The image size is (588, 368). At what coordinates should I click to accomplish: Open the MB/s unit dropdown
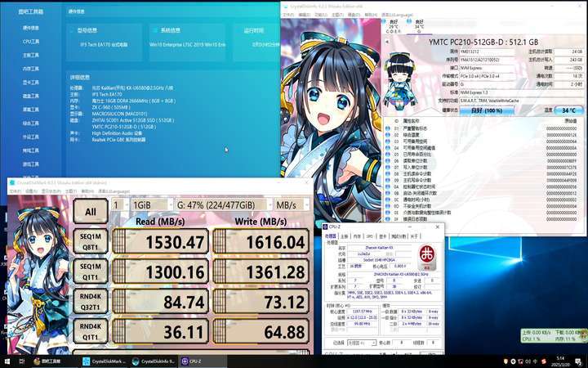292,205
